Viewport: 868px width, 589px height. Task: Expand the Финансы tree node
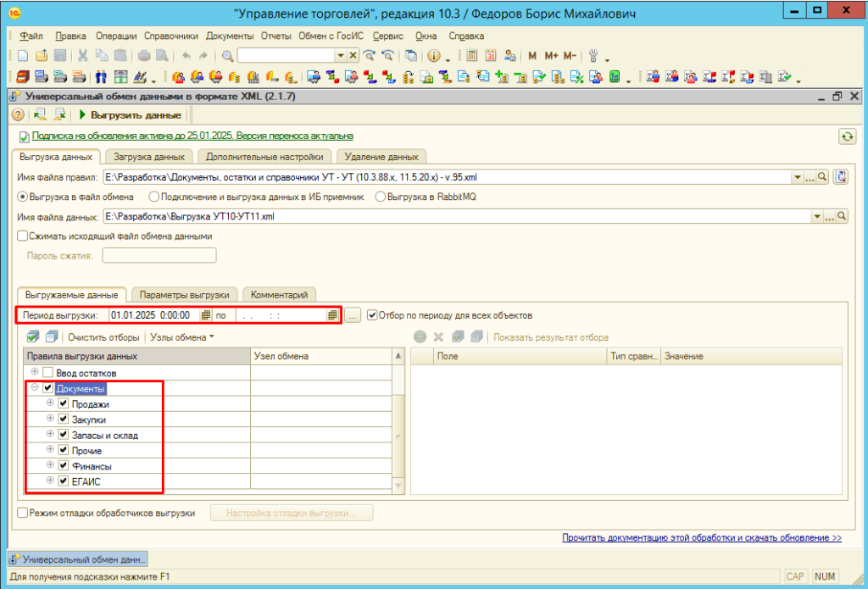point(50,464)
